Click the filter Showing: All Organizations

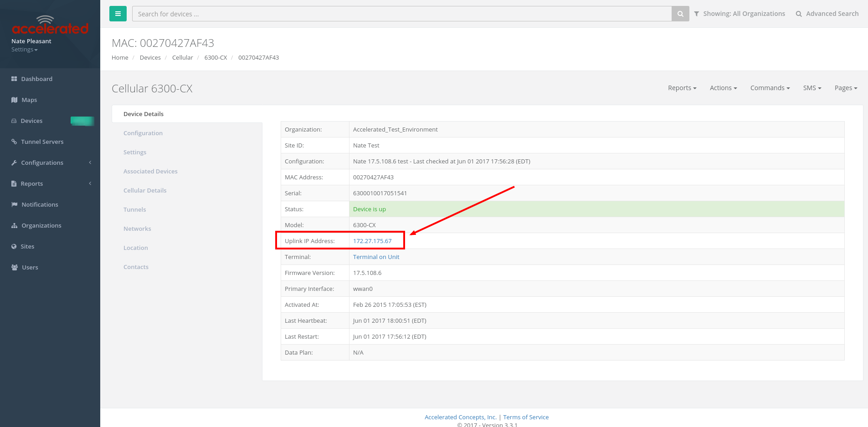[x=740, y=14]
